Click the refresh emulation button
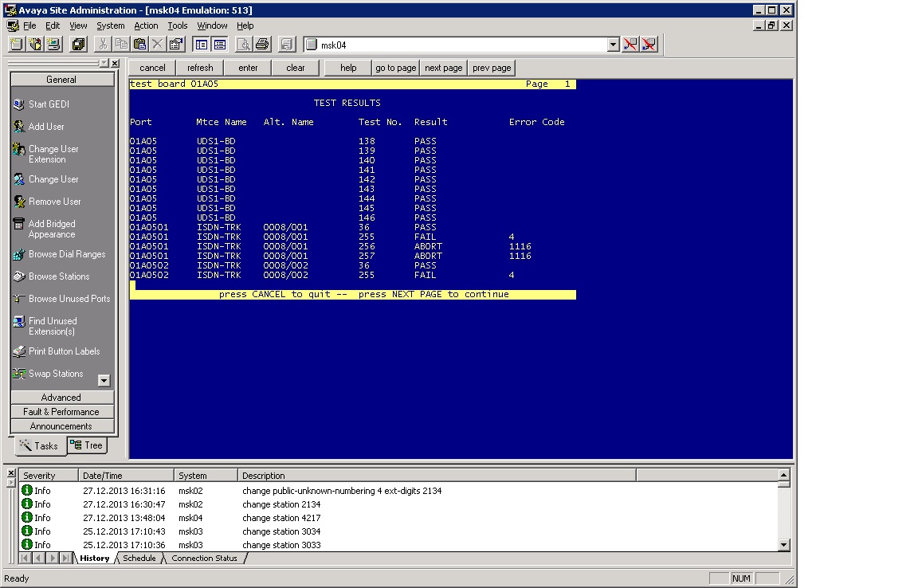Screen dimensions: 918x588 pos(200,68)
